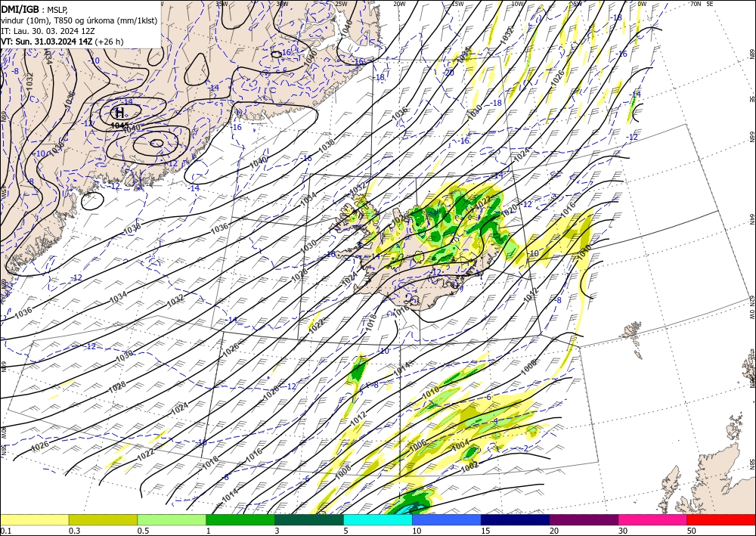The height and width of the screenshot is (536, 756).
Task: Click the -20 temperature contour label
Action: coord(449,73)
